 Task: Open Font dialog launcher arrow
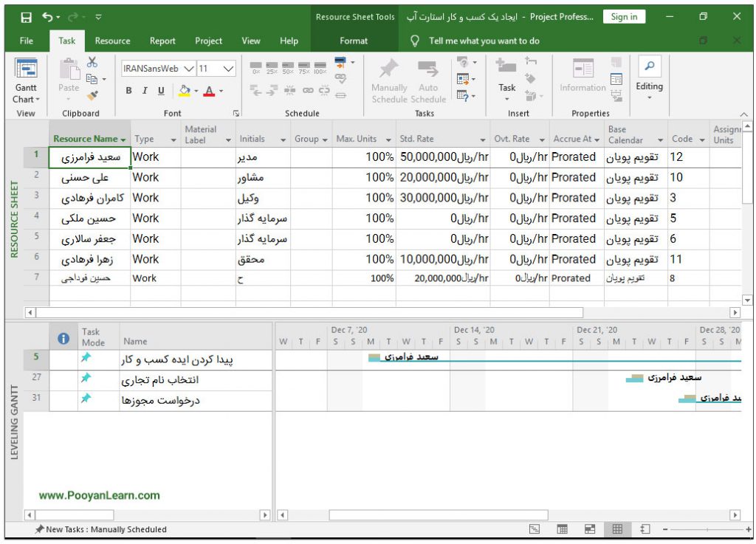(236, 113)
